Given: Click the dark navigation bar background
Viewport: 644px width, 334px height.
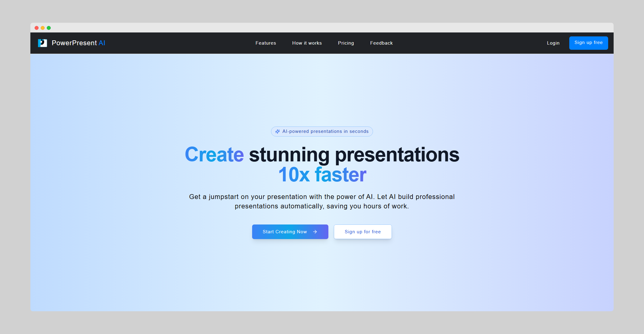Looking at the screenshot, I should pos(182,43).
